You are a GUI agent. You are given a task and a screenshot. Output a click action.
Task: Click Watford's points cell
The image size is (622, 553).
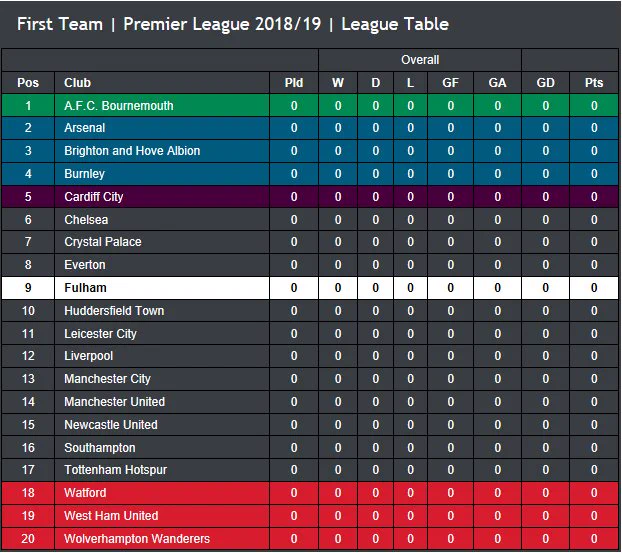pyautogui.click(x=594, y=493)
